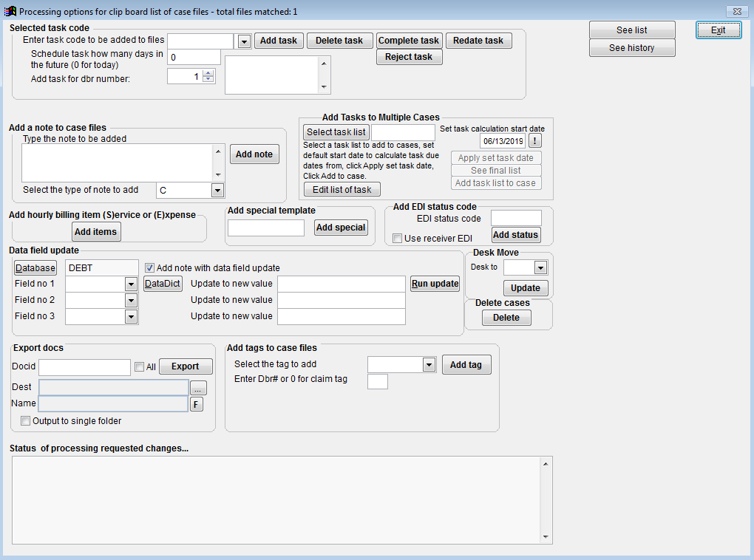Click the Docid input field
754x560 pixels.
coord(84,367)
